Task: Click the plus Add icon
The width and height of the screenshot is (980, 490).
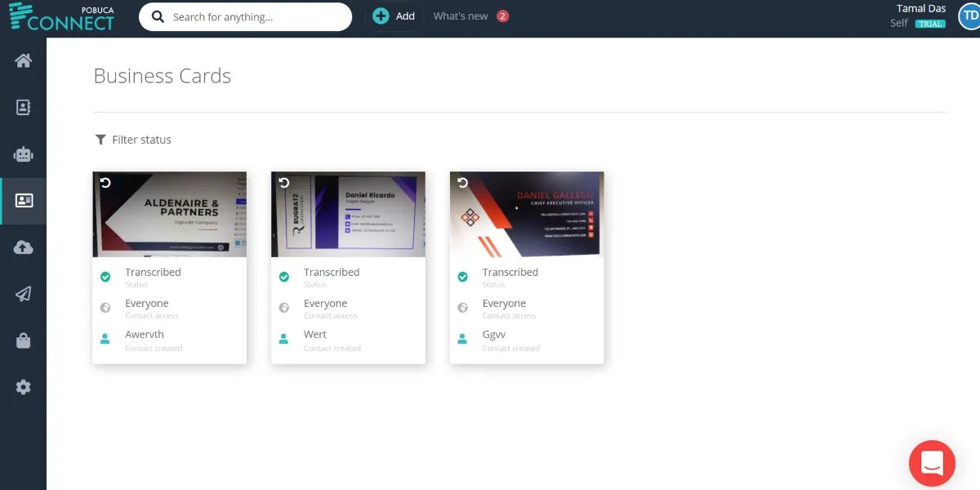Action: (x=381, y=16)
